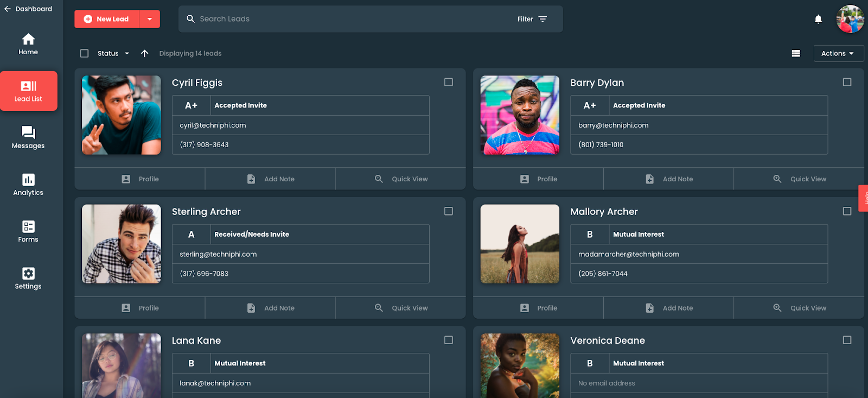This screenshot has width=868, height=398.
Task: Click email madamarcher@techniphi.com
Action: [629, 254]
